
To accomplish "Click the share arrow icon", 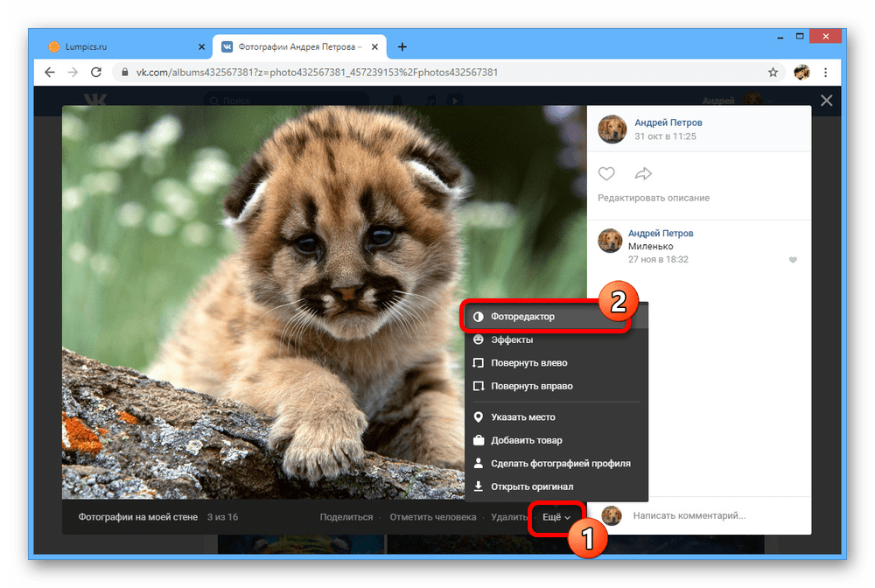I will pos(643,173).
